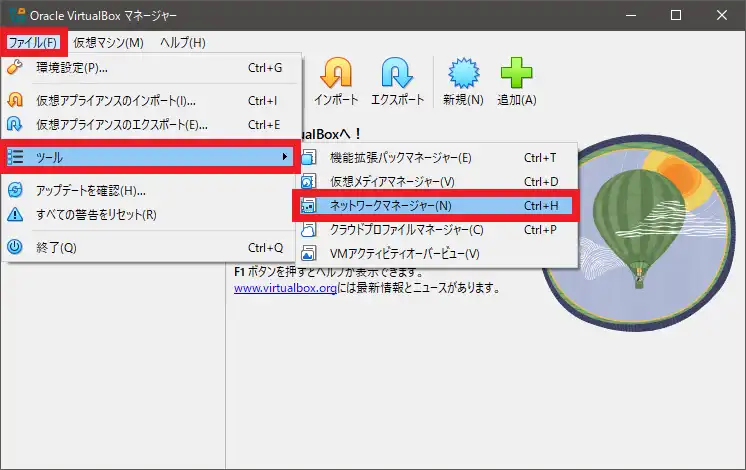Choose 仮想アプライアンスのインポート(I)... entry

click(151, 101)
